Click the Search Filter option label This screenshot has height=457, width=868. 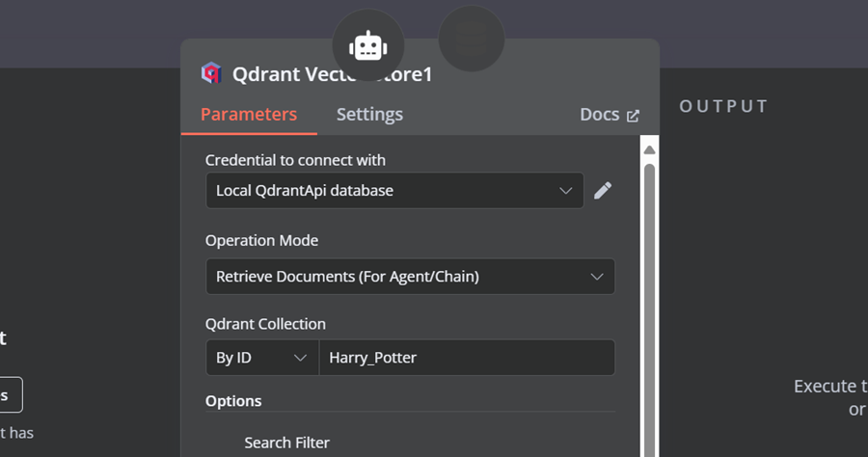click(286, 443)
